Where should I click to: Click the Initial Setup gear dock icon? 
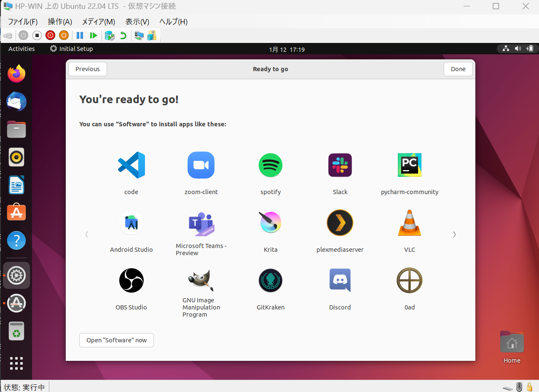pyautogui.click(x=16, y=275)
